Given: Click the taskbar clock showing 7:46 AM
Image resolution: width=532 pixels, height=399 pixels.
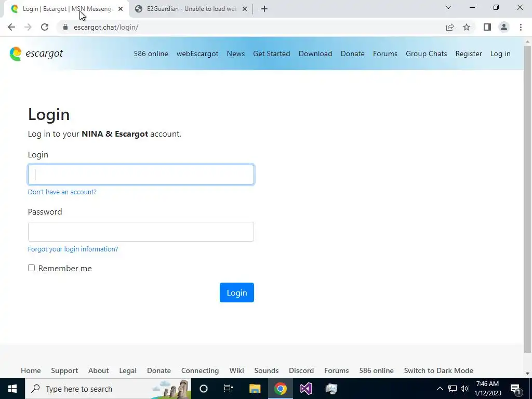Looking at the screenshot, I should (x=487, y=389).
